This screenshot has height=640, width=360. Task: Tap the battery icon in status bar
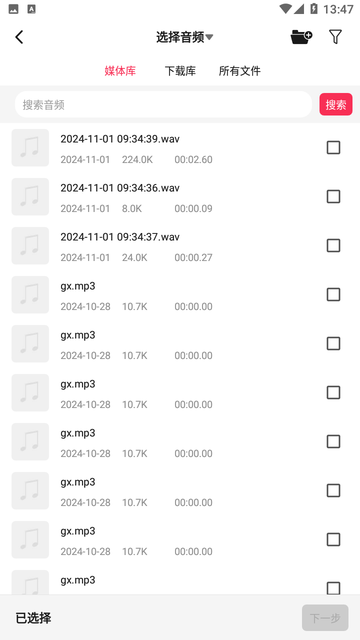(313, 9)
